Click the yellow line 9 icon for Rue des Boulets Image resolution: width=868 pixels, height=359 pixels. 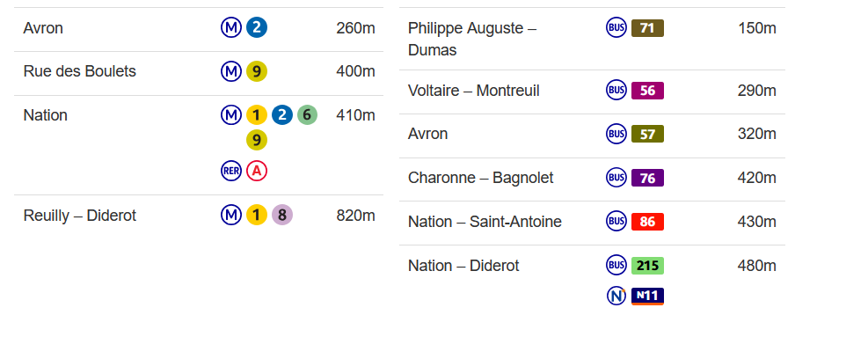click(x=256, y=71)
